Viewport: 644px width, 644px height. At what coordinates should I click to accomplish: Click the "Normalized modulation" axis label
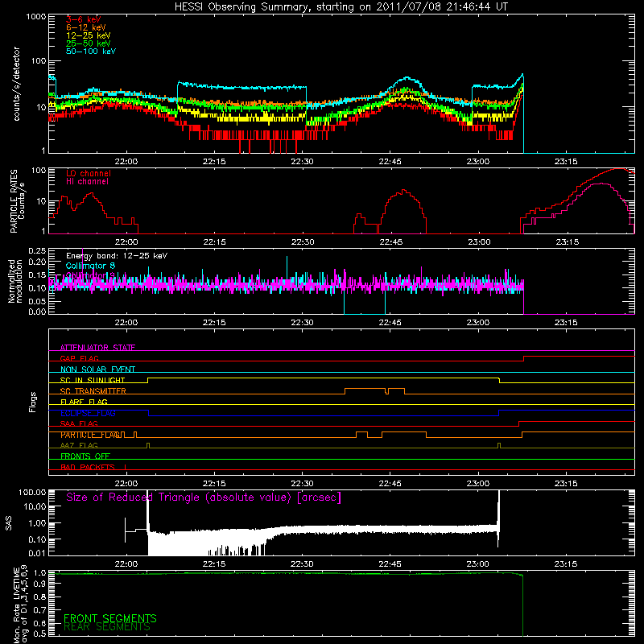coord(15,281)
